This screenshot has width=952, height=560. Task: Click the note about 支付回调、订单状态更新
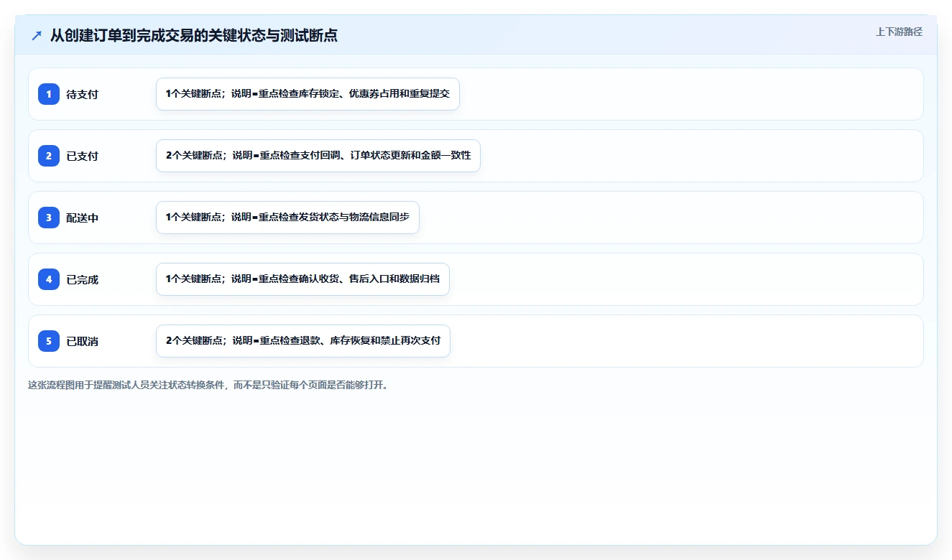(x=318, y=156)
